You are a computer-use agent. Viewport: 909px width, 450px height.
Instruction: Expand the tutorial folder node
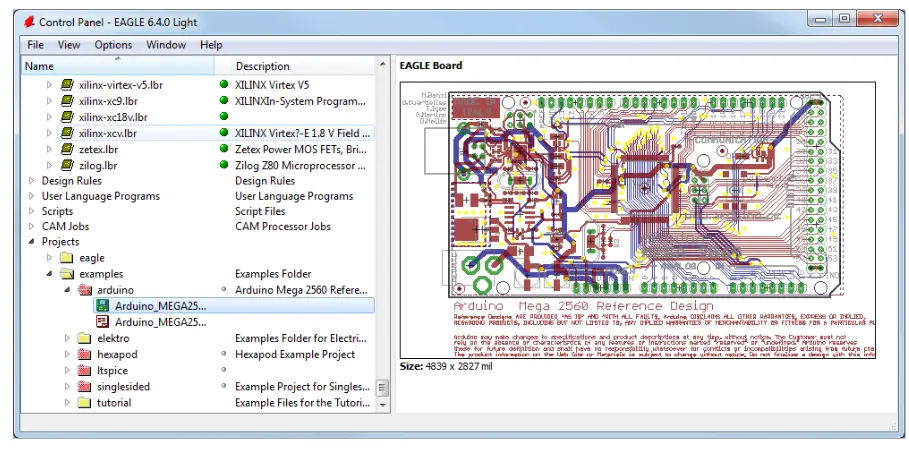pos(67,402)
